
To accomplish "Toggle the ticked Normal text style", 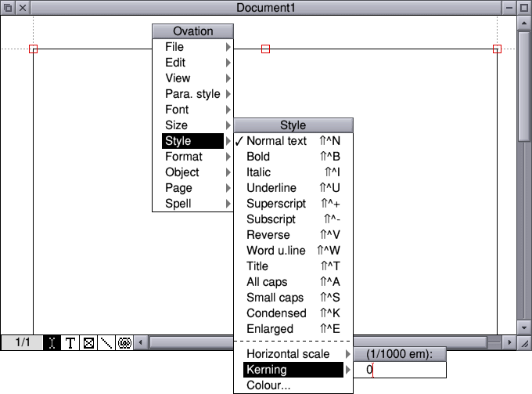I will 293,141.
